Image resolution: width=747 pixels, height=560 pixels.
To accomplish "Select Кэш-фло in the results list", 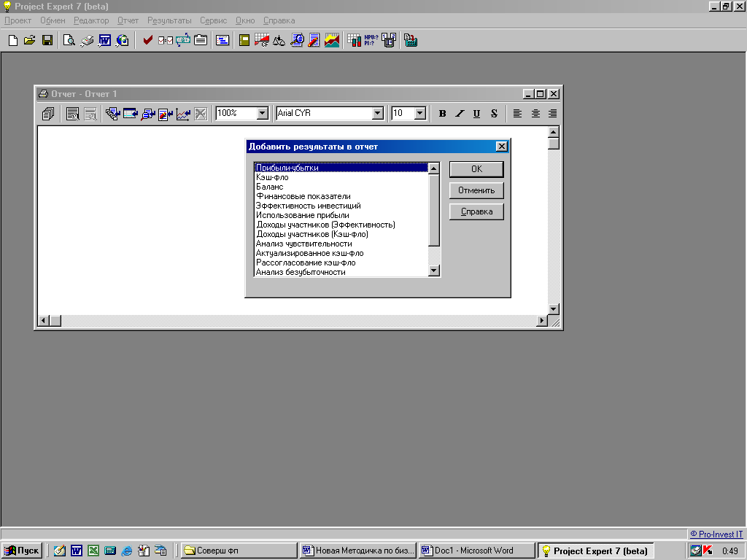I will pos(341,177).
